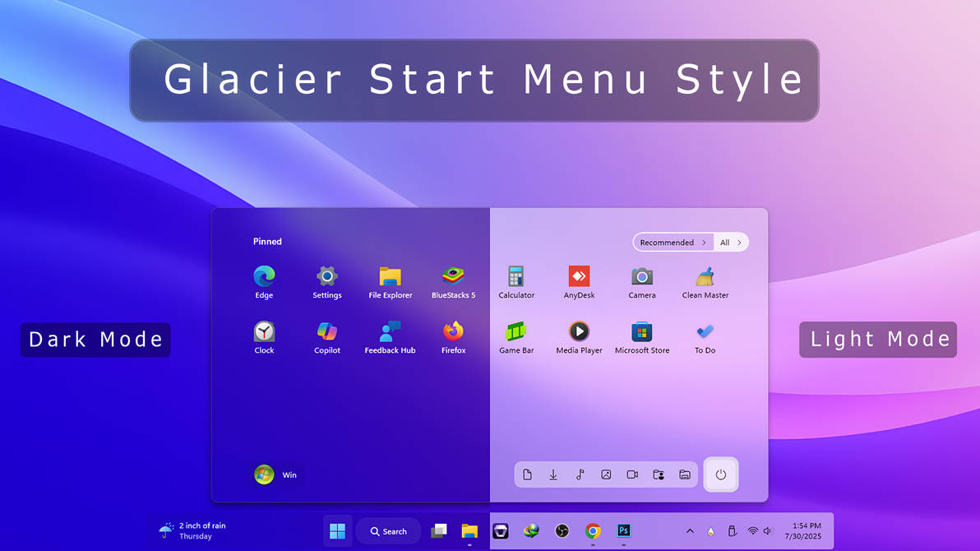Open the Copilot app
The height and width of the screenshot is (551, 980).
326,331
